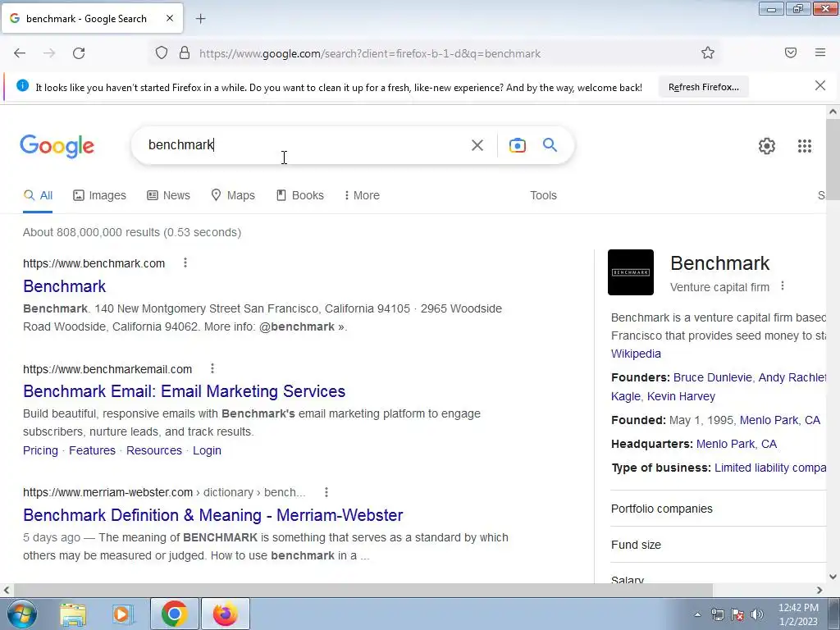The height and width of the screenshot is (630, 840).
Task: Click the Google logo
Action: 57,146
